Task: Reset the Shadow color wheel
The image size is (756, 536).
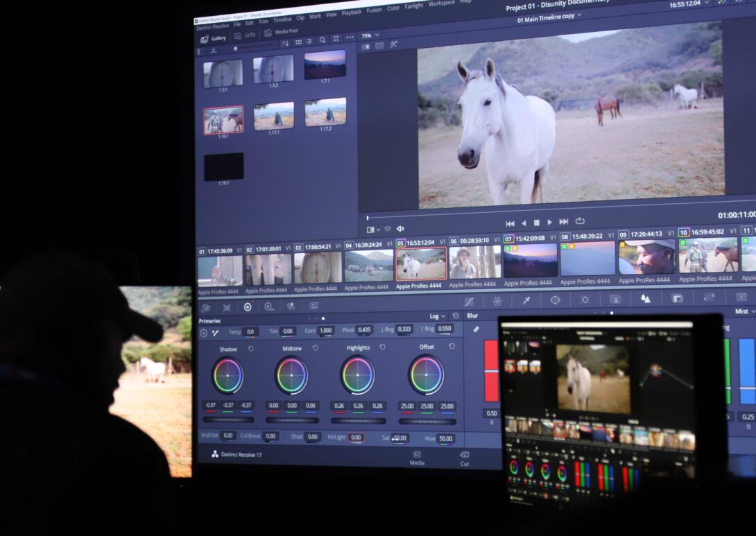Action: click(250, 349)
